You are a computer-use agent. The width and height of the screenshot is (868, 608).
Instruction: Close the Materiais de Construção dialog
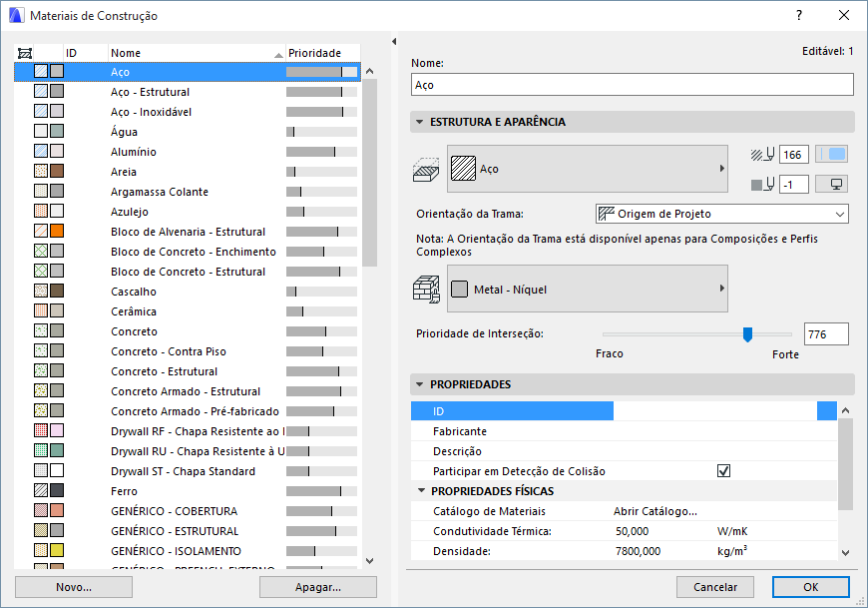tap(844, 16)
